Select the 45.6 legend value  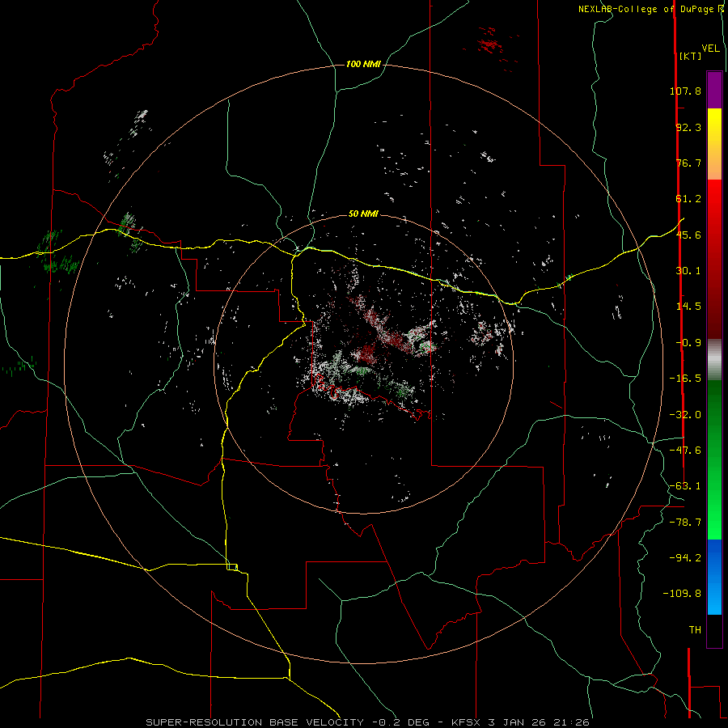point(688,235)
